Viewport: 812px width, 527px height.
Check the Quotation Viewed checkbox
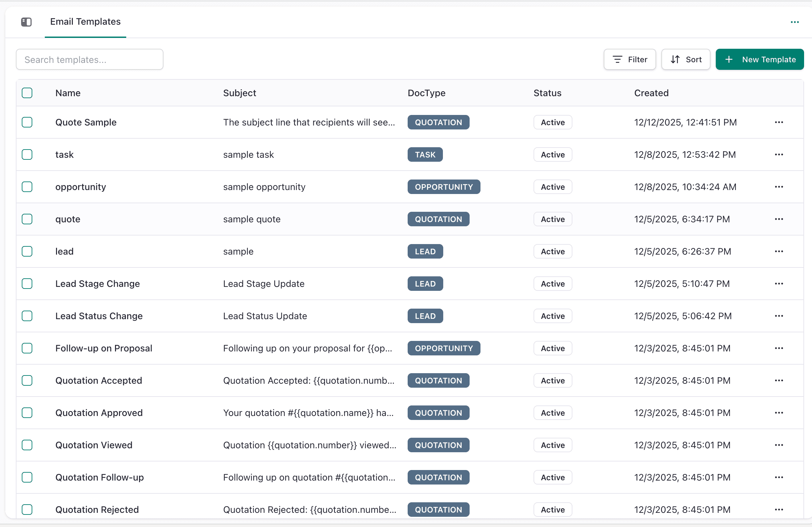coord(27,445)
